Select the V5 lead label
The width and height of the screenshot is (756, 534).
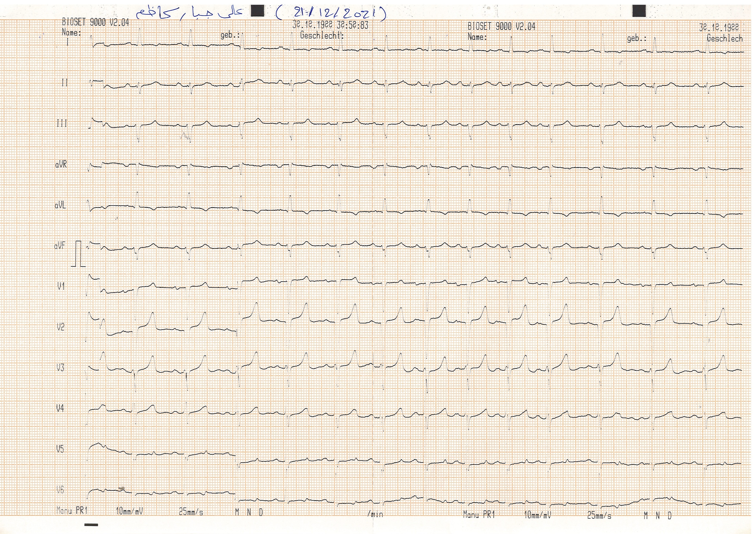[x=60, y=449]
